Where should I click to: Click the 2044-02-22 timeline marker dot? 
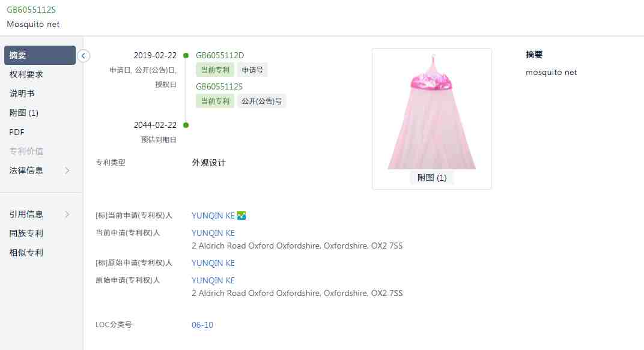(186, 125)
